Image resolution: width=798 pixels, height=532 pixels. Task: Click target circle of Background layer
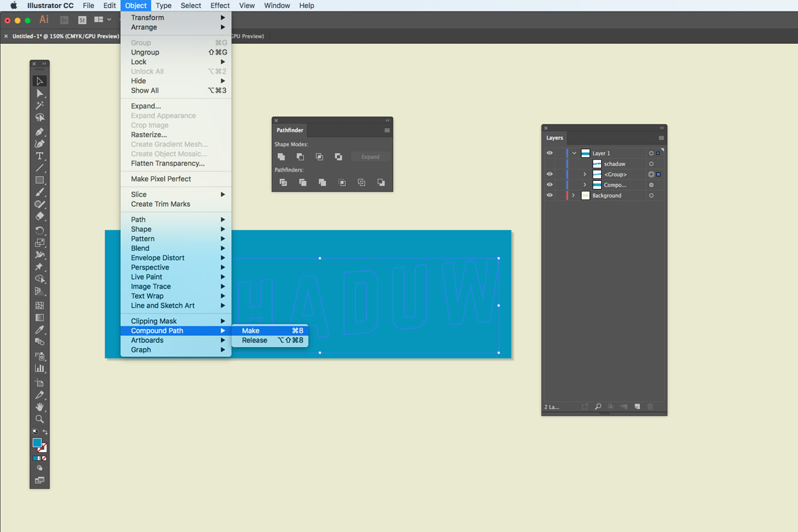click(651, 196)
